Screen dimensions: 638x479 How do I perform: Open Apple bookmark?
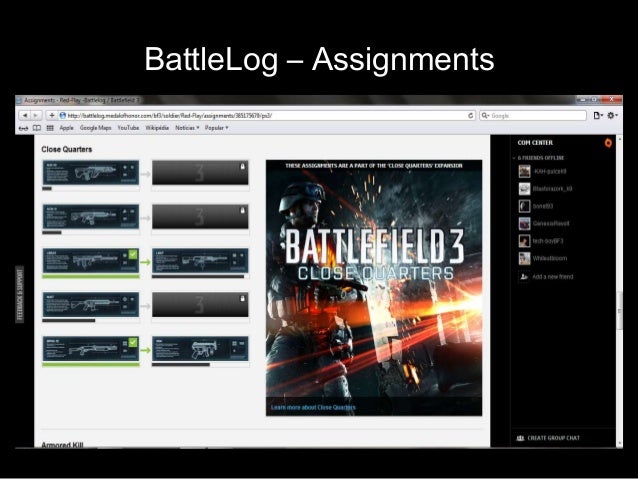[x=67, y=128]
